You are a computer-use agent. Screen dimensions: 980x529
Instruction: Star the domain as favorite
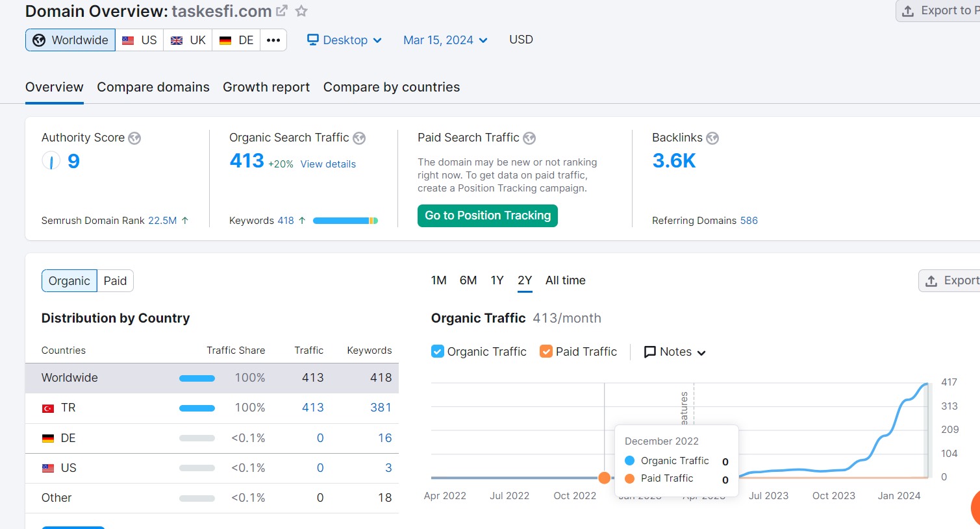pyautogui.click(x=301, y=11)
